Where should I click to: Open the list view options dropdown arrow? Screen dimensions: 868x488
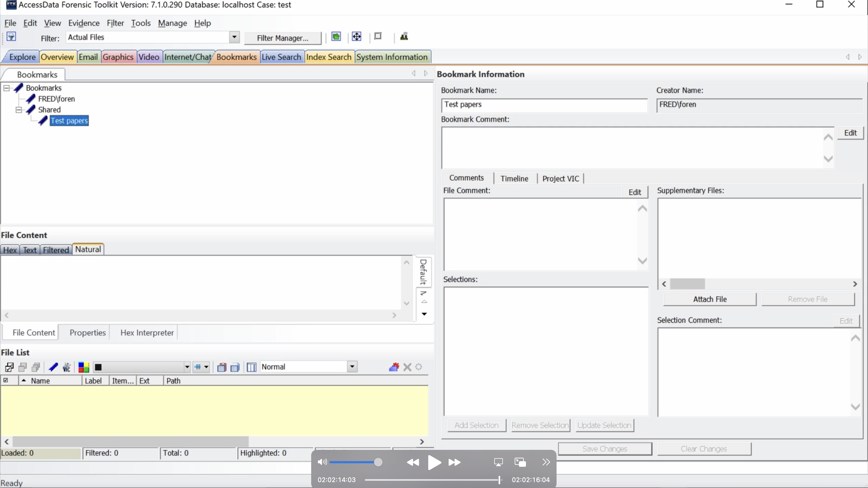tap(206, 367)
